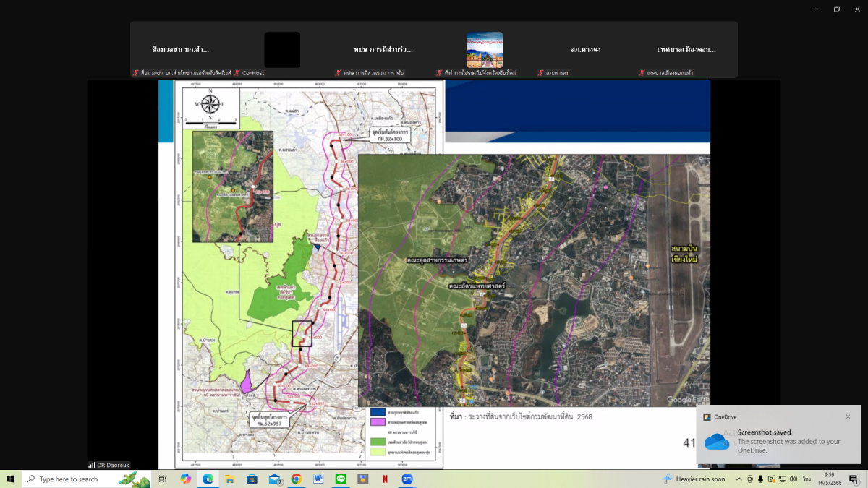Select the 'เทศบาลเมืองดอน...' participant tile
868x488 pixels.
click(x=687, y=50)
